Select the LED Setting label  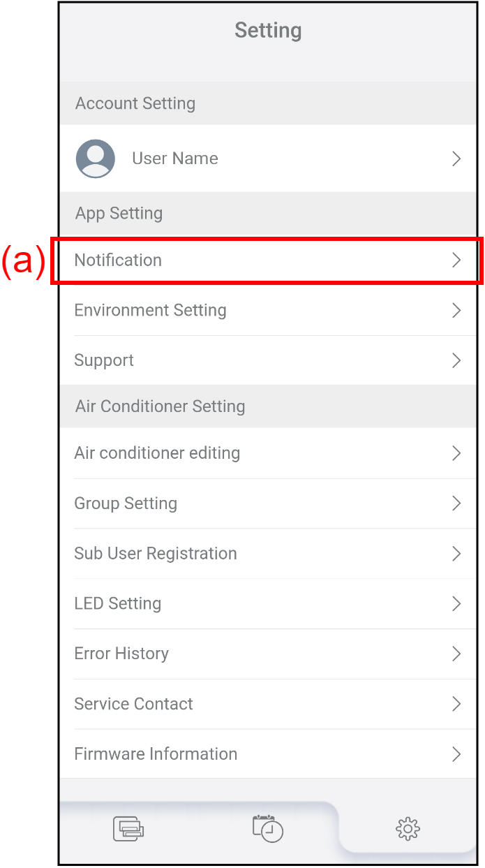(118, 604)
